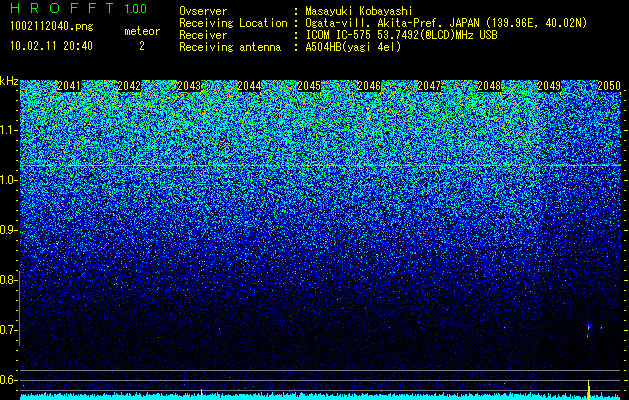Click the tall yellow spike near 2050 in power graph
Image resolution: width=629 pixels, height=400 pixels.
point(588,389)
